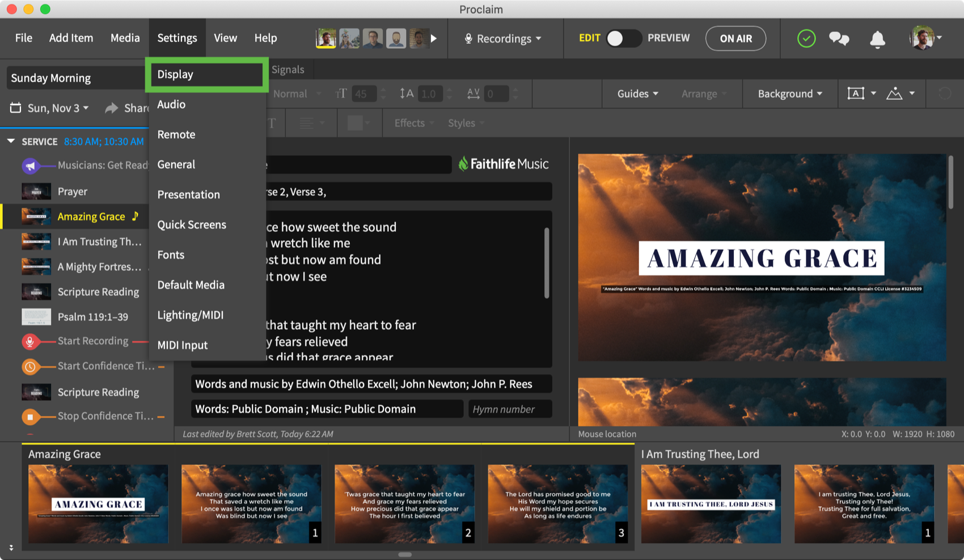Image resolution: width=964 pixels, height=560 pixels.
Task: Open the Guides dropdown
Action: tap(637, 94)
